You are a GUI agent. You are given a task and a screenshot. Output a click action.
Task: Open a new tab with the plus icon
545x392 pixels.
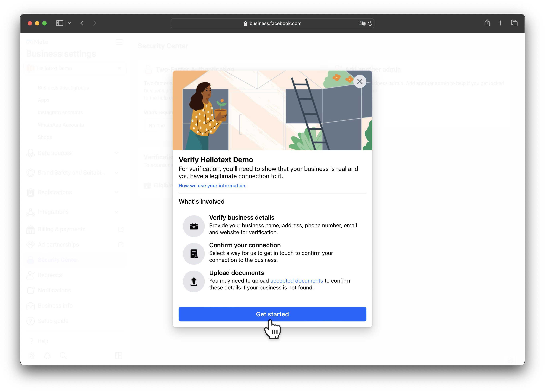coord(501,23)
